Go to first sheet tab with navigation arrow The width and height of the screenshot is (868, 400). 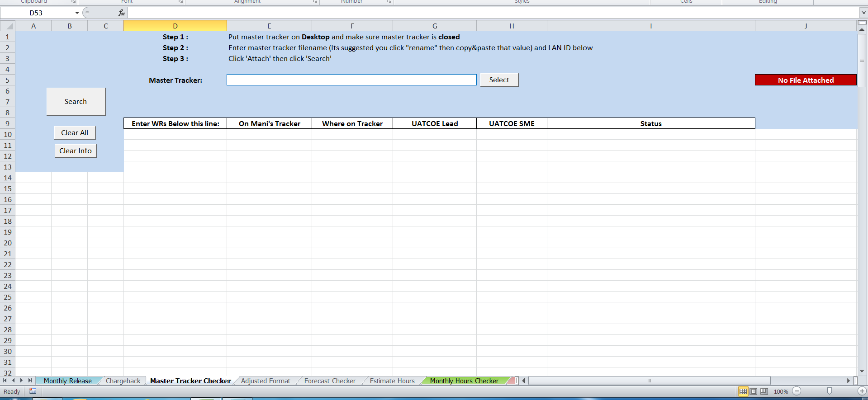coord(5,381)
